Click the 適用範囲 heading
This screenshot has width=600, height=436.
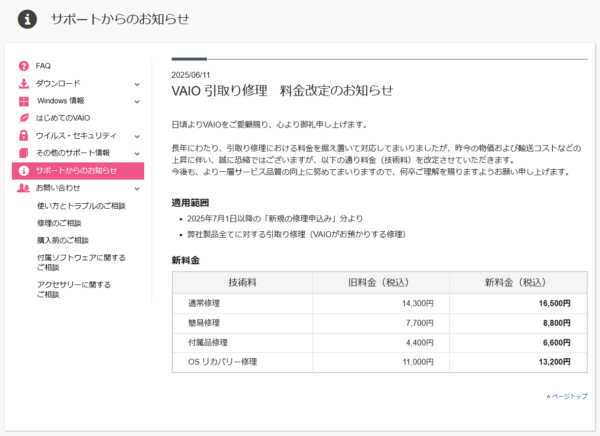(x=190, y=203)
